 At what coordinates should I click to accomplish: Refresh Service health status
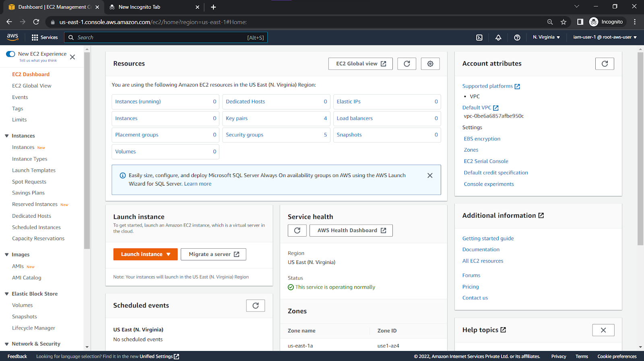[297, 230]
